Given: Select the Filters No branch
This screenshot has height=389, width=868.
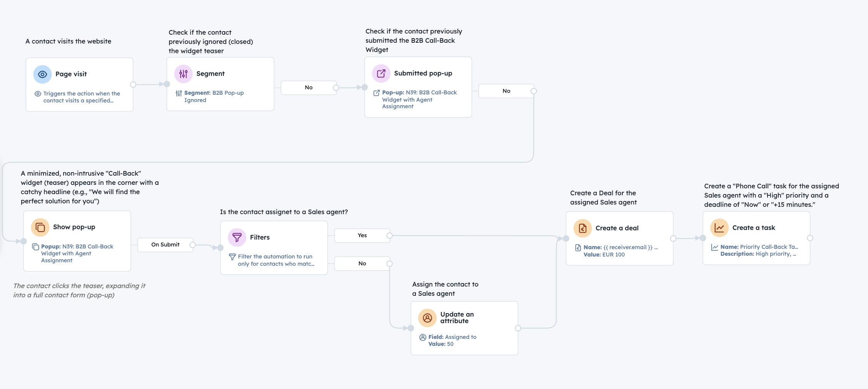Looking at the screenshot, I should coord(362,264).
